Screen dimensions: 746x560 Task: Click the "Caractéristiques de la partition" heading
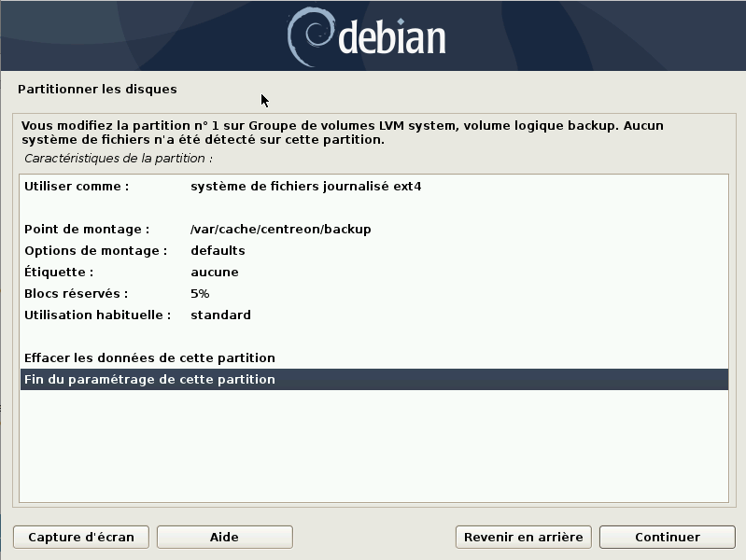pyautogui.click(x=118, y=159)
